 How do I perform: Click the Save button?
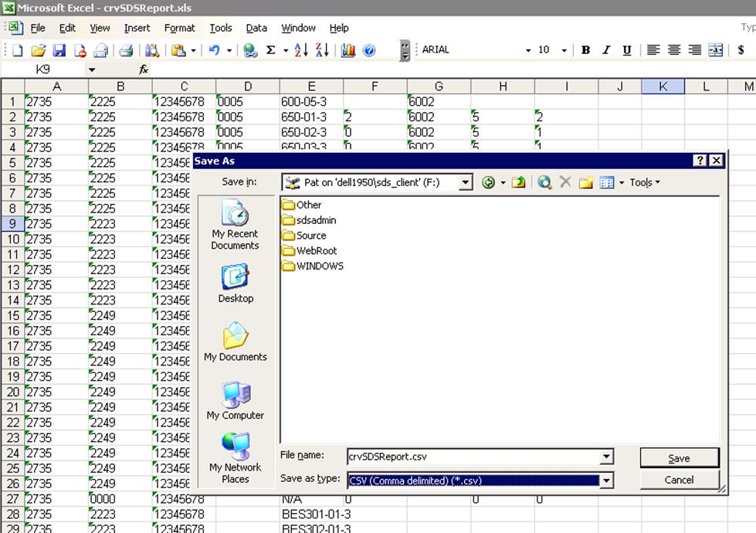pos(678,457)
